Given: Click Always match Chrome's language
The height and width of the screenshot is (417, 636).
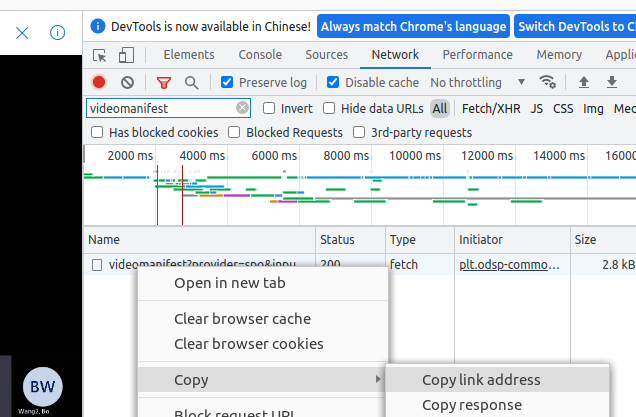Looking at the screenshot, I should 412,27.
